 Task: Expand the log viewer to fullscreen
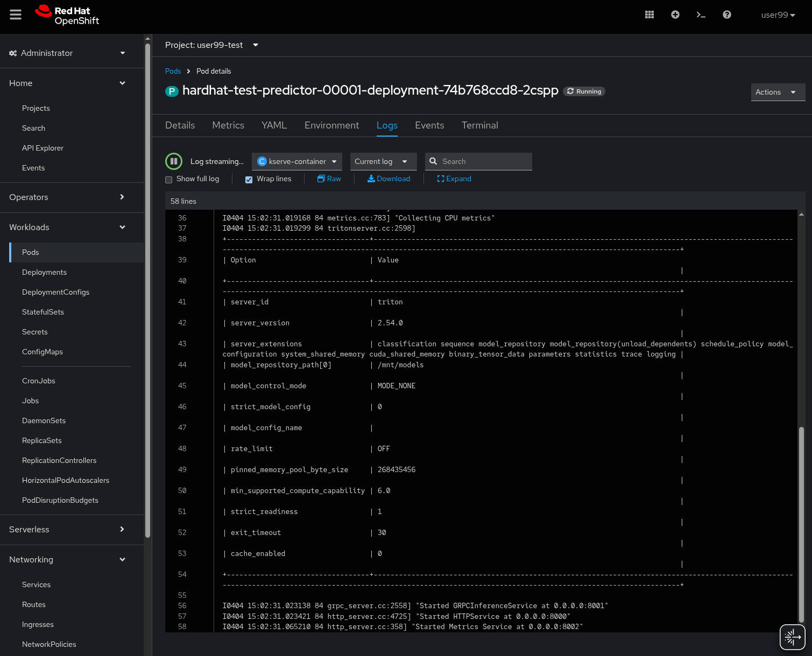click(454, 179)
